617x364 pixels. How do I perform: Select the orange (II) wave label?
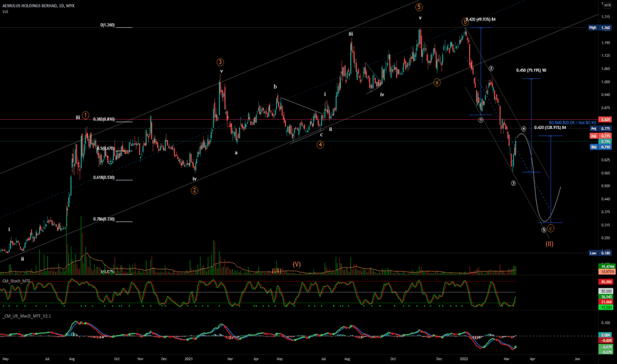coord(549,244)
